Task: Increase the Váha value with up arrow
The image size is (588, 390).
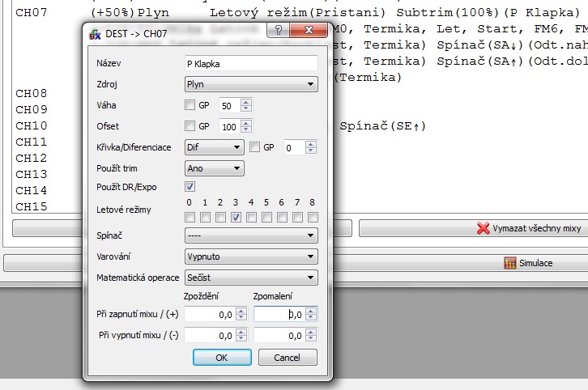Action: point(246,102)
